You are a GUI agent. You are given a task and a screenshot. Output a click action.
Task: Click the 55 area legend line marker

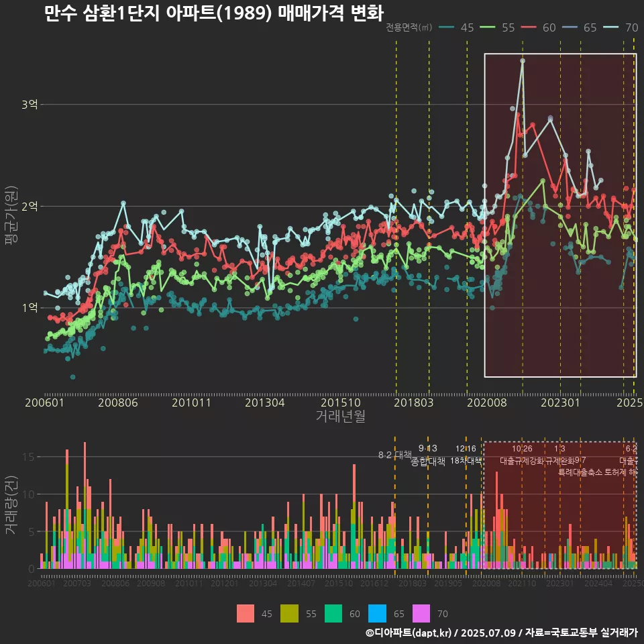[x=488, y=28]
